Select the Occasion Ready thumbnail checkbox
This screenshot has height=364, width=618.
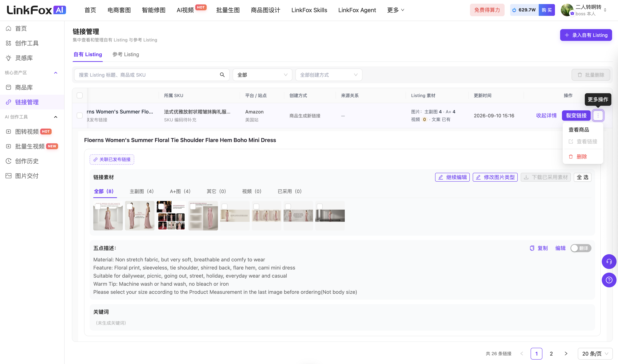[161, 206]
